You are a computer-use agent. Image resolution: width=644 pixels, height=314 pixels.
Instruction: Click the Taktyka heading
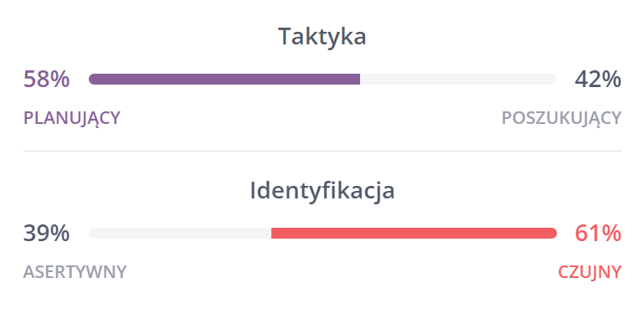tap(322, 36)
